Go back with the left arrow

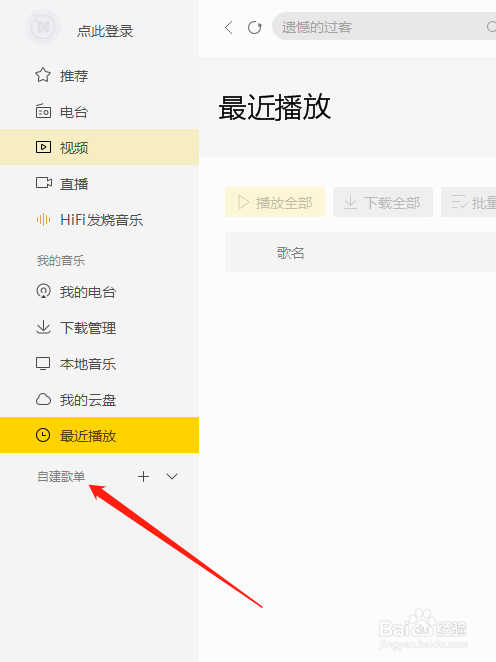click(x=229, y=27)
